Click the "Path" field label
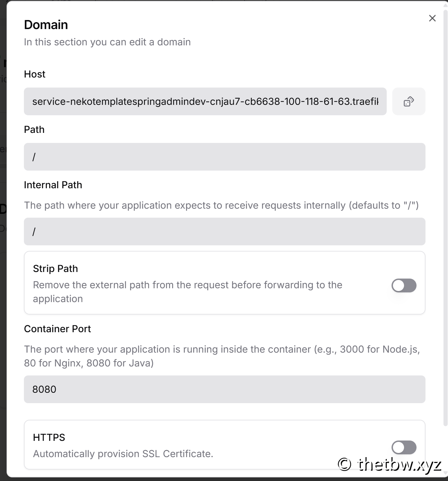The height and width of the screenshot is (481, 448). (34, 129)
